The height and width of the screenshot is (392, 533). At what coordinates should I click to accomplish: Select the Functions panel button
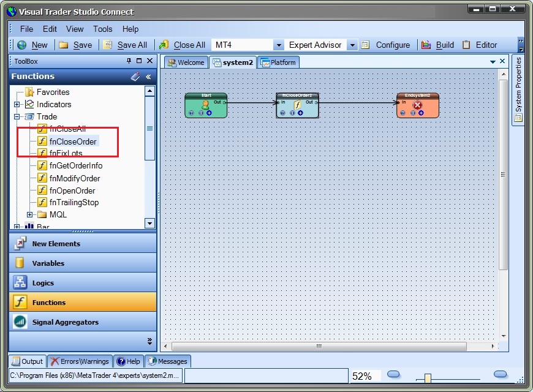click(x=83, y=302)
